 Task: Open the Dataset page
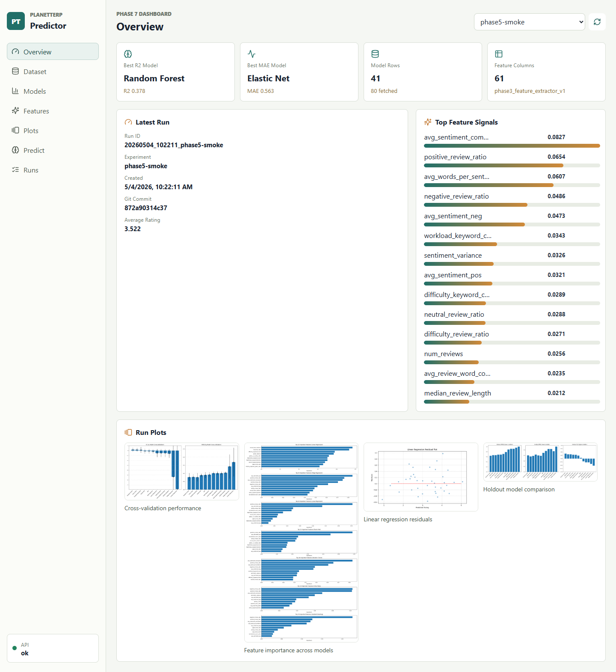[53, 71]
